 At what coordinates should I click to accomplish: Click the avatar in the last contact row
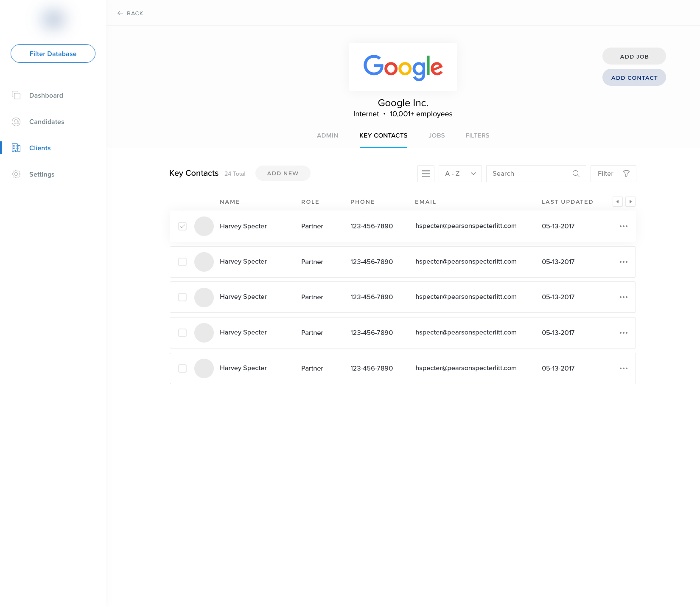point(204,368)
